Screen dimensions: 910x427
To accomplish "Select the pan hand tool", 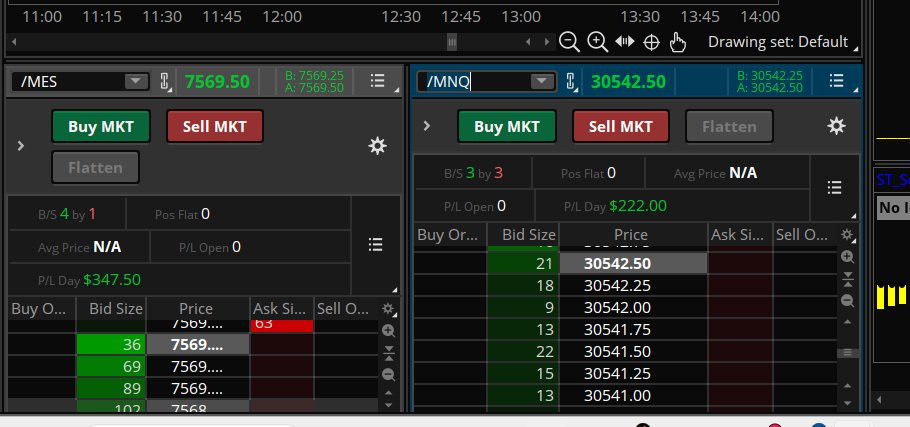I will 677,42.
